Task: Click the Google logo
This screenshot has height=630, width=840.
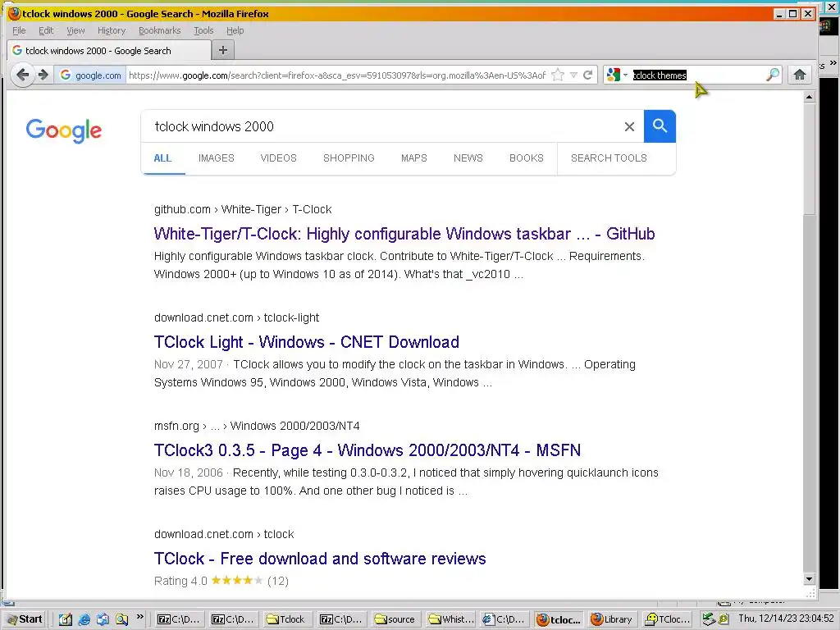Action: tap(64, 130)
